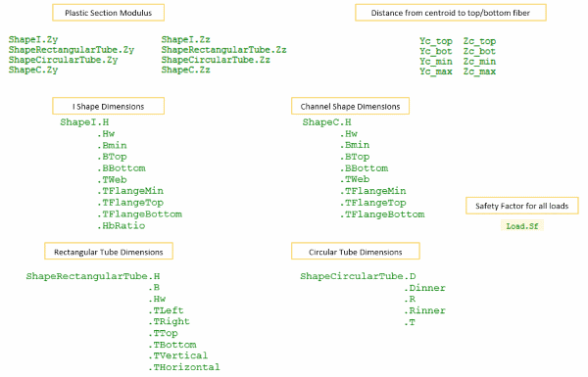Click the I Shape Dimensions label box

coord(109,106)
